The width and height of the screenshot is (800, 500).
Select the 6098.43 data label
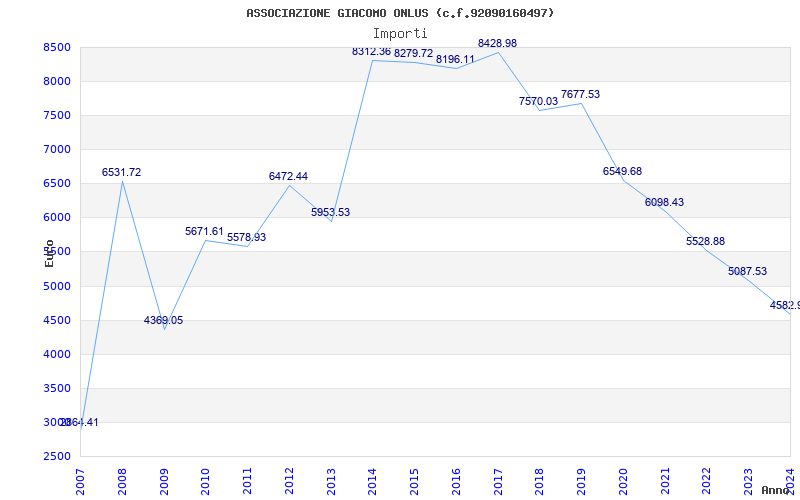pos(664,203)
